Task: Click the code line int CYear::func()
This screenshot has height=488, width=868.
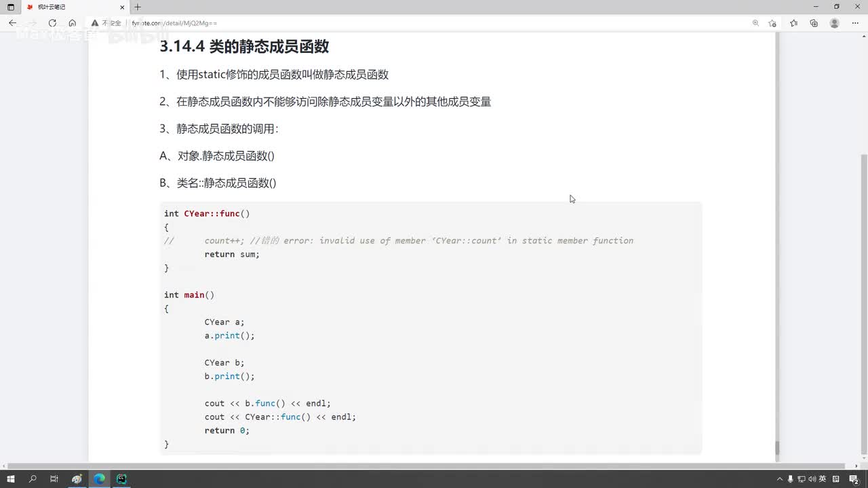Action: (207, 213)
